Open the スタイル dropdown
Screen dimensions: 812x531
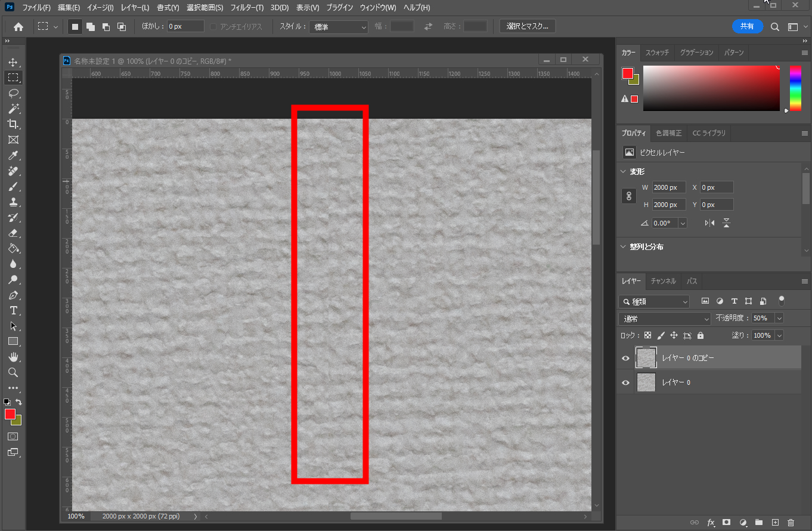[338, 27]
